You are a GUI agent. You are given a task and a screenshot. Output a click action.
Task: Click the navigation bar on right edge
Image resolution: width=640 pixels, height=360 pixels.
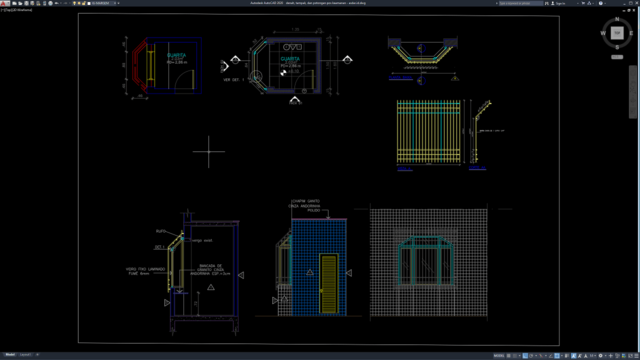click(633, 92)
